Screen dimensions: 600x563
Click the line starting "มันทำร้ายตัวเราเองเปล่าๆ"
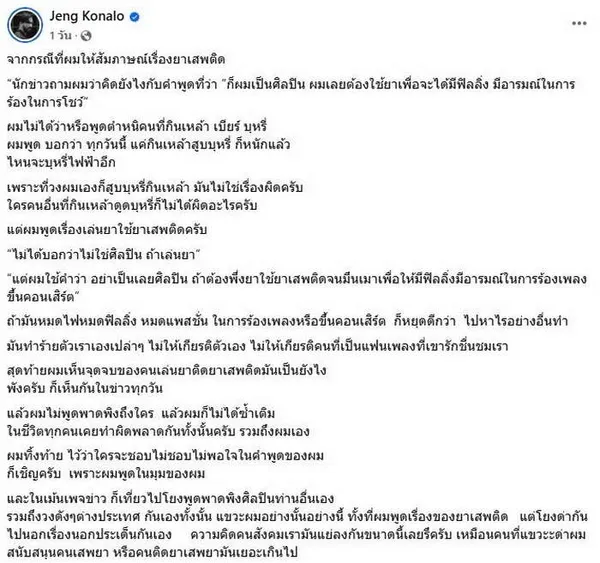click(258, 346)
